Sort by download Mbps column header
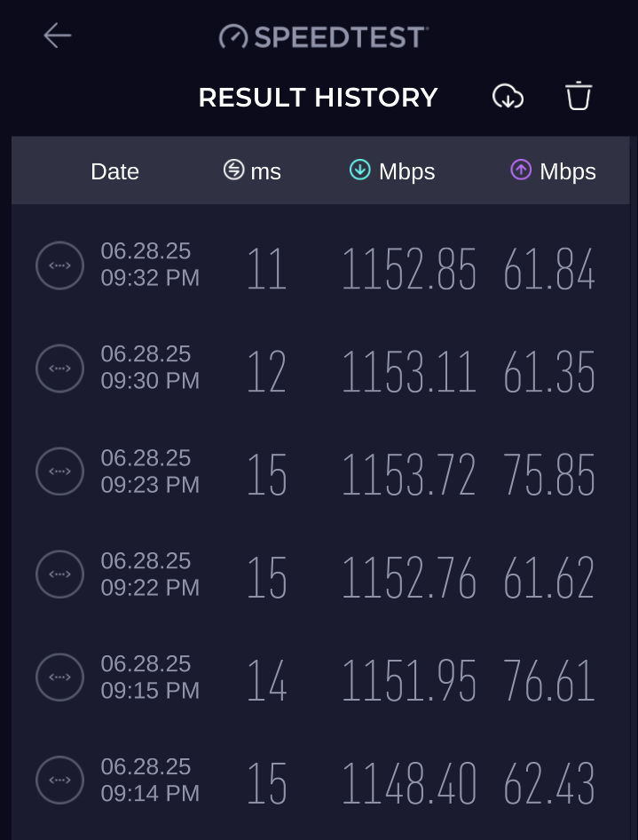638x840 pixels. tap(392, 171)
